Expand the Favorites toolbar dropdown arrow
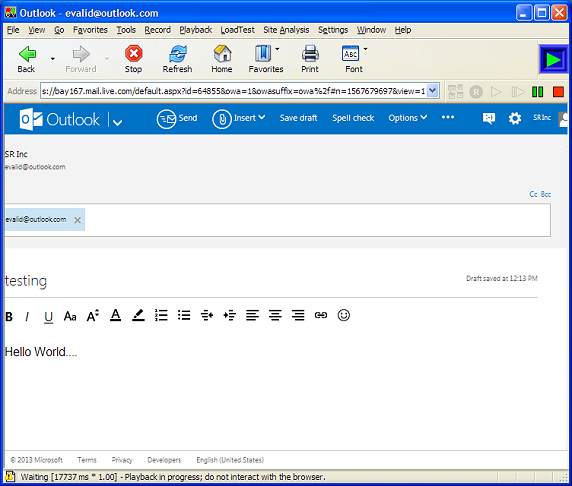572x486 pixels. pos(277,49)
